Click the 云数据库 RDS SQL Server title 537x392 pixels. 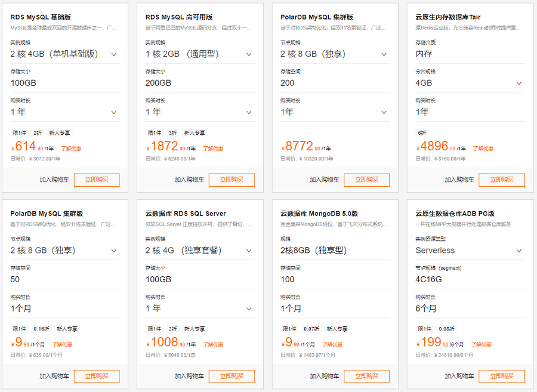point(186,214)
